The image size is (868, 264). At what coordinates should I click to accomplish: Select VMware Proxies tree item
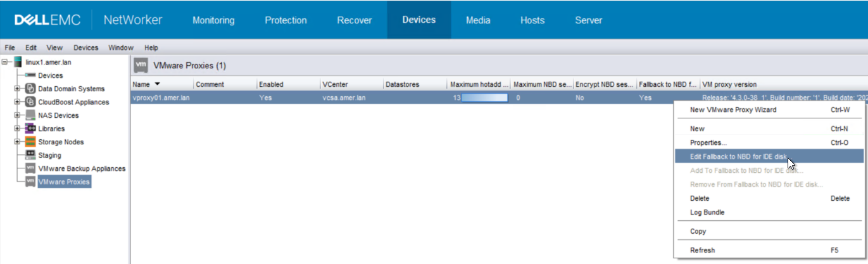(64, 182)
